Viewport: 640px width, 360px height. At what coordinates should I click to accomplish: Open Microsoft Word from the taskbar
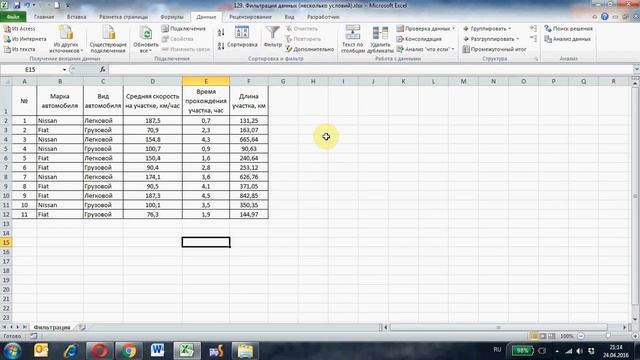coord(157,351)
